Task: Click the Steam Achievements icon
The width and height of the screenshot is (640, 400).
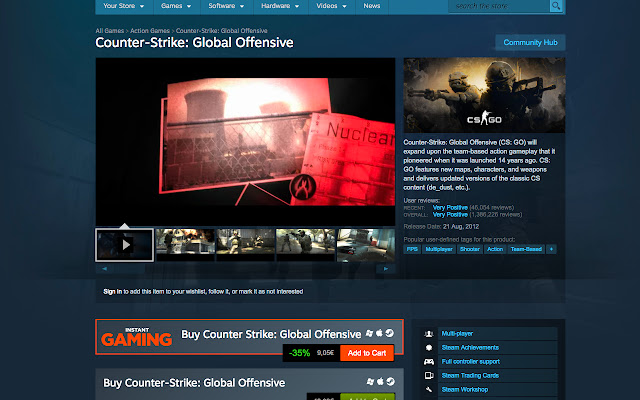Action: point(429,348)
